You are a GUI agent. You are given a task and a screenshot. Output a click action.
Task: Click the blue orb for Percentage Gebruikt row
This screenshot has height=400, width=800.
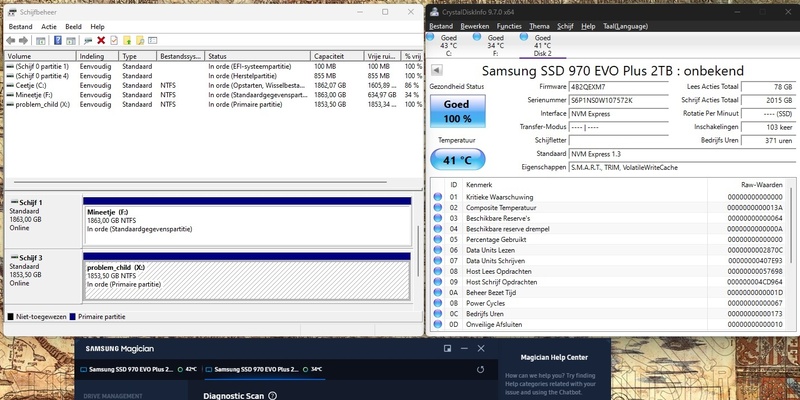[x=438, y=239]
